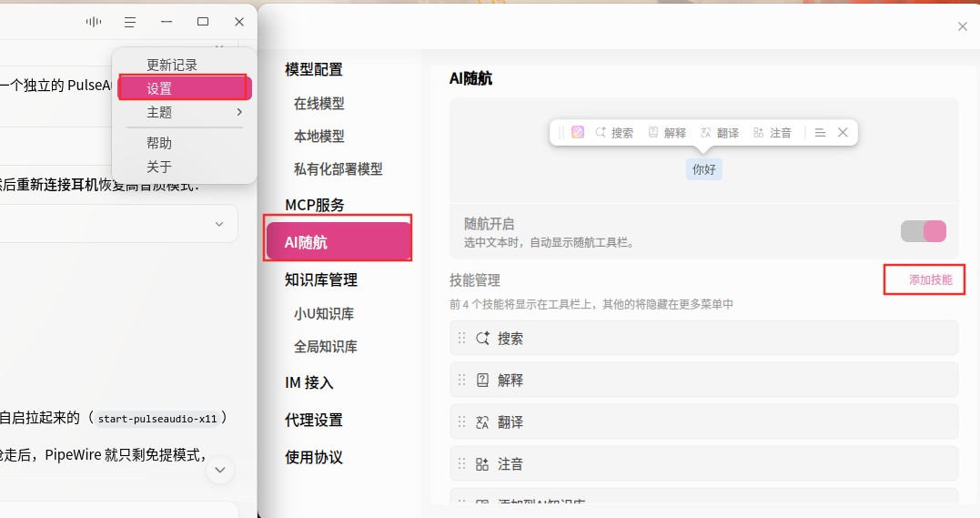The height and width of the screenshot is (518, 980).
Task: Close the preview floating toolbar
Action: (x=843, y=133)
